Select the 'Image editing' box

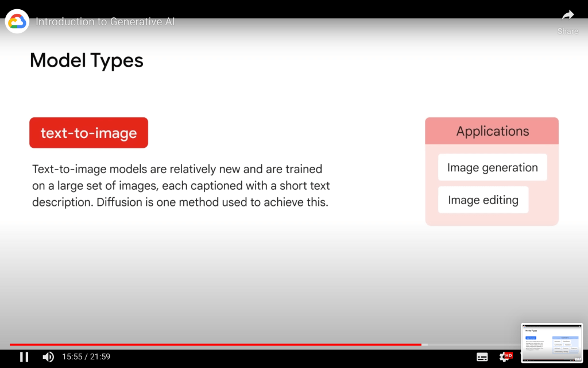[x=483, y=200]
